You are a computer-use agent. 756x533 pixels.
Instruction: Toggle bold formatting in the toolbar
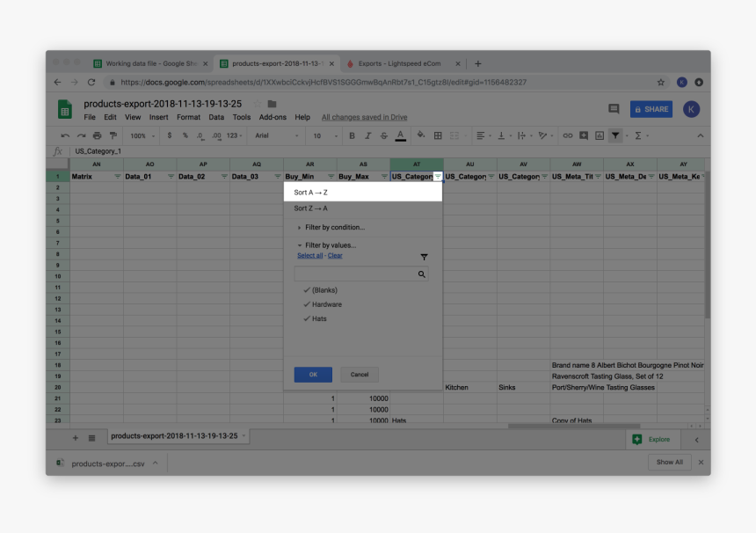[352, 135]
